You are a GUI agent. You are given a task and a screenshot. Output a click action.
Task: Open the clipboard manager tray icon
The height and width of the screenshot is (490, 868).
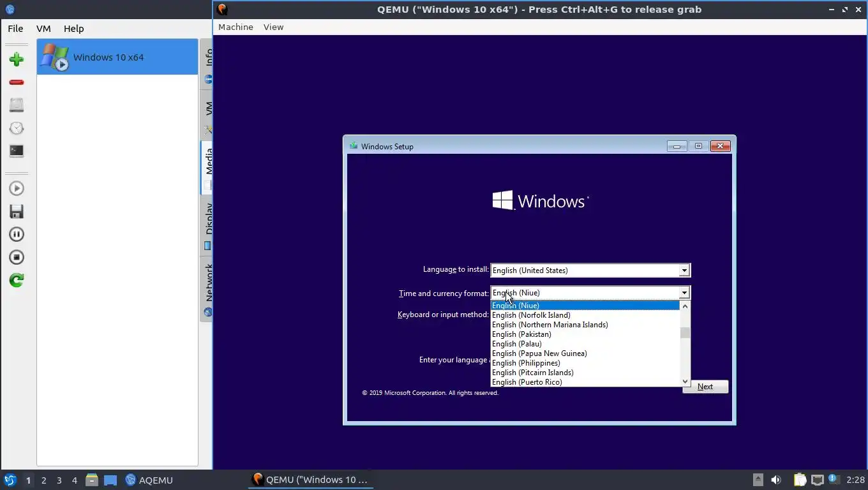(800, 480)
